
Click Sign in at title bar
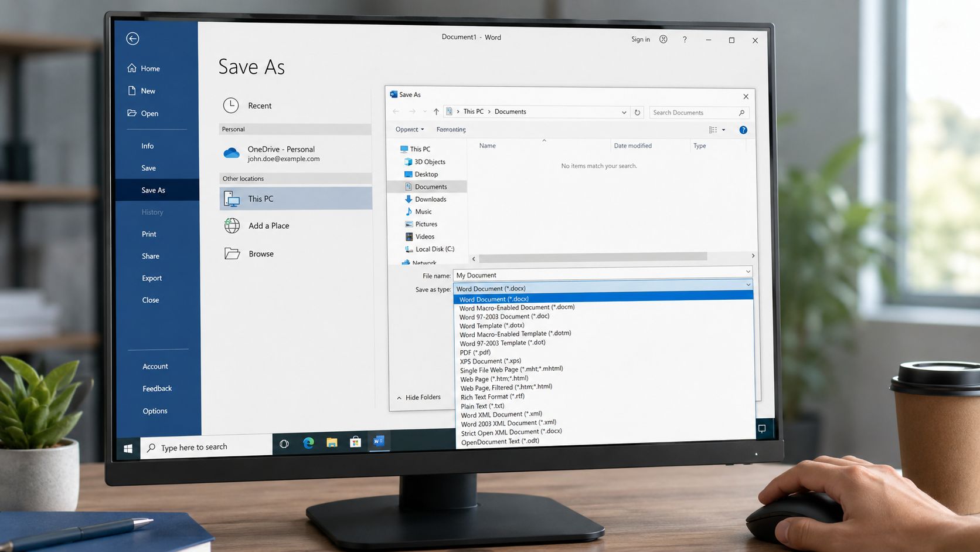tap(641, 39)
